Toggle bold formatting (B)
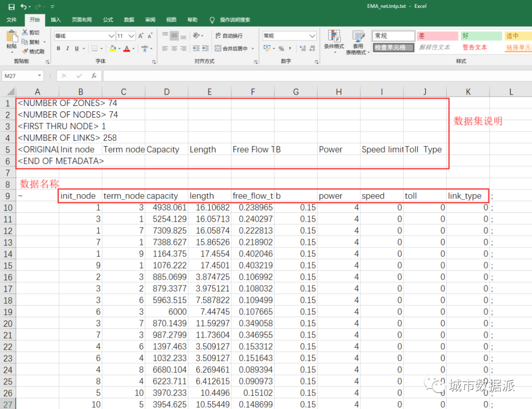Image resolution: width=532 pixels, height=409 pixels. click(x=58, y=48)
